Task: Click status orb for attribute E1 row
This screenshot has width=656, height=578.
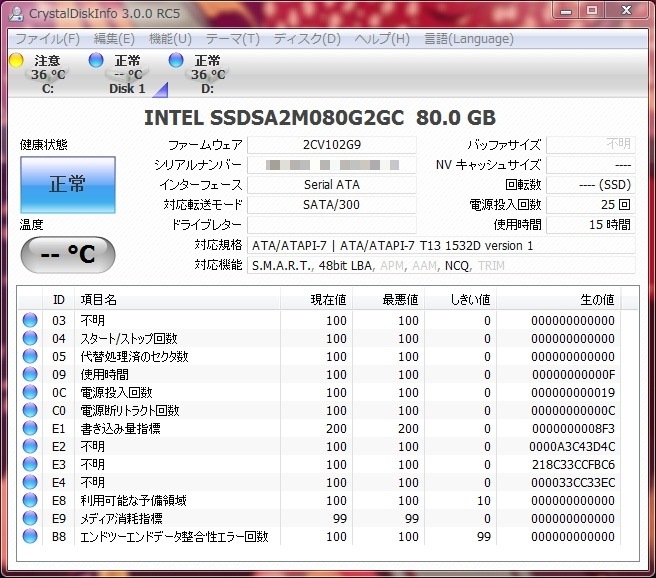Action: pos(30,429)
